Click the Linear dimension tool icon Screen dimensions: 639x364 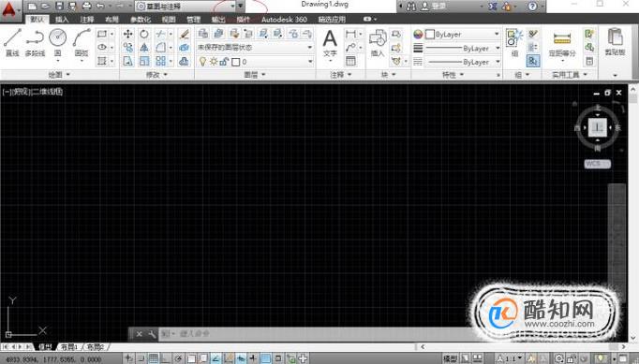[350, 34]
